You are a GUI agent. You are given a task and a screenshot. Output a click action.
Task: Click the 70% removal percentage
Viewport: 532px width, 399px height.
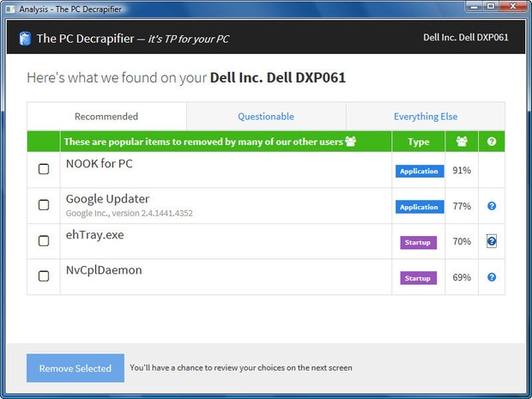click(x=462, y=241)
